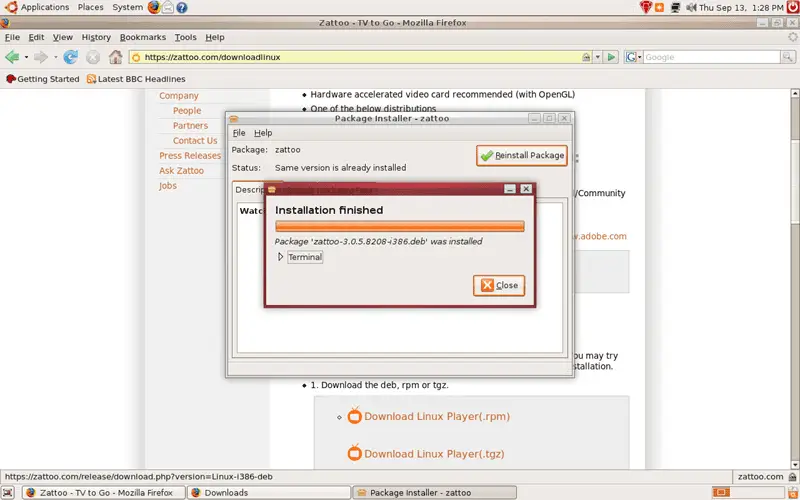Open the Firefox Tools menu
The image size is (800, 500).
coord(185,37)
